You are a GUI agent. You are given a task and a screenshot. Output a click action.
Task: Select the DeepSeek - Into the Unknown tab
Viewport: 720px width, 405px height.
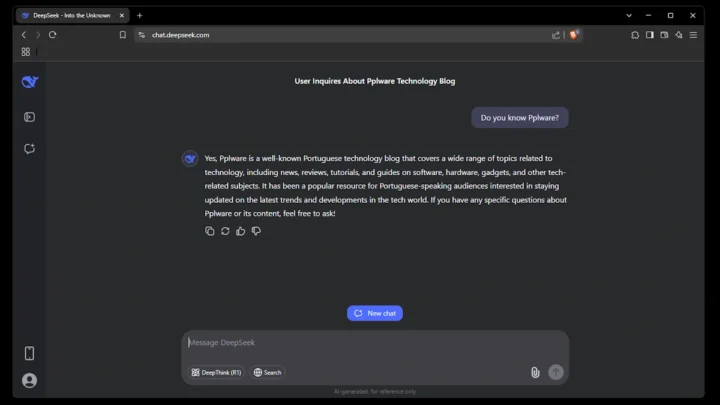coord(70,15)
